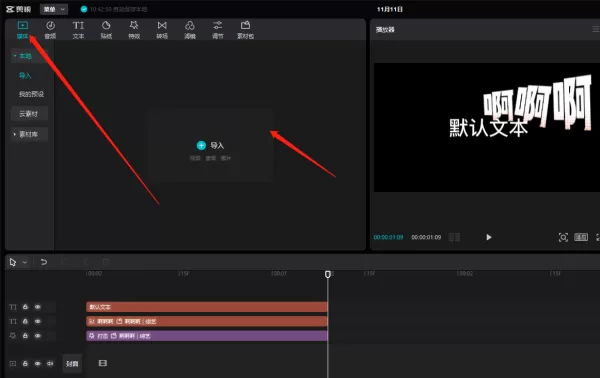
Task: Open the preview aspect ratio button
Action: [x=581, y=237]
